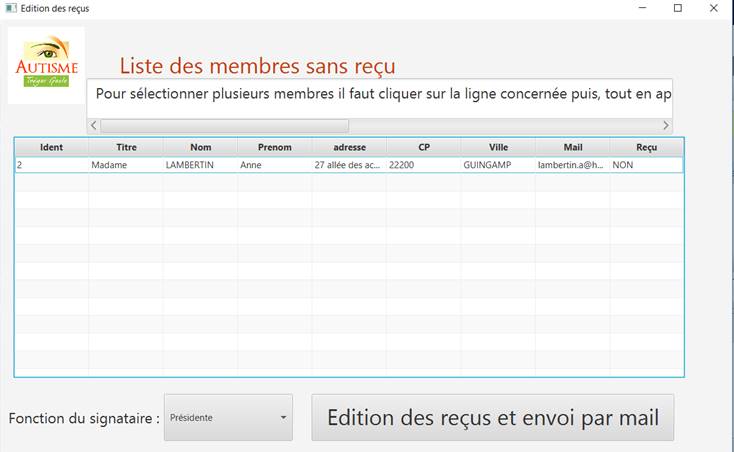Image resolution: width=734 pixels, height=452 pixels.
Task: Sort table by Ident column header
Action: 51,147
